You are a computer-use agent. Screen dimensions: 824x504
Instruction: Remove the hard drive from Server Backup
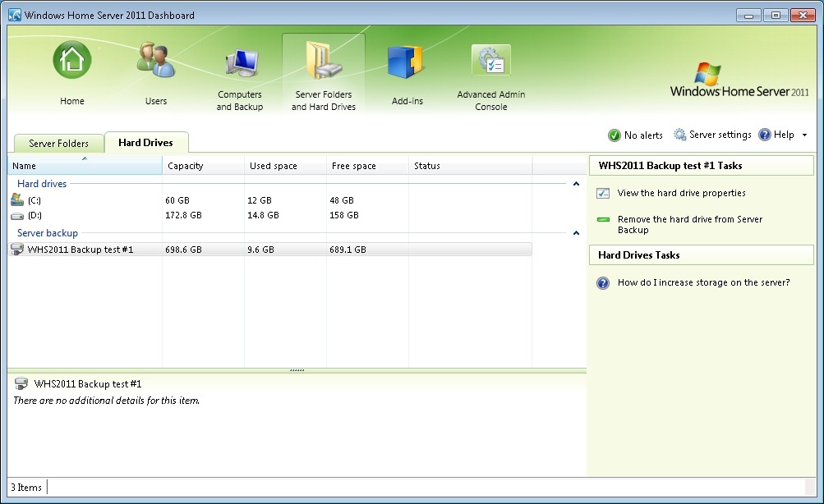tap(689, 224)
